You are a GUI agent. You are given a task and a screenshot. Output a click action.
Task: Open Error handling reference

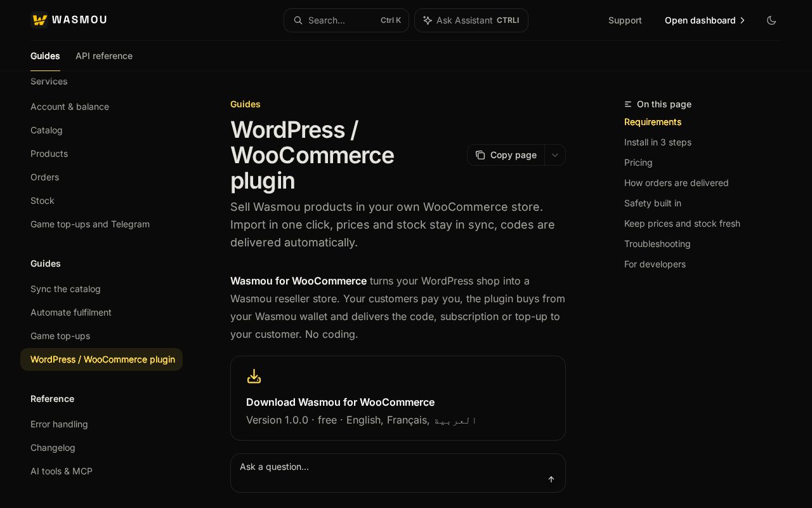pos(59,424)
